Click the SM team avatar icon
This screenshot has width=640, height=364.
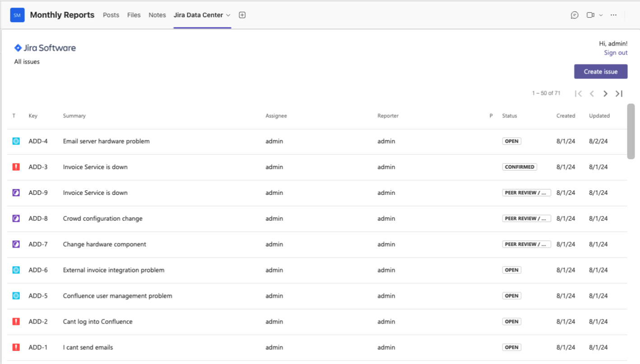[17, 15]
